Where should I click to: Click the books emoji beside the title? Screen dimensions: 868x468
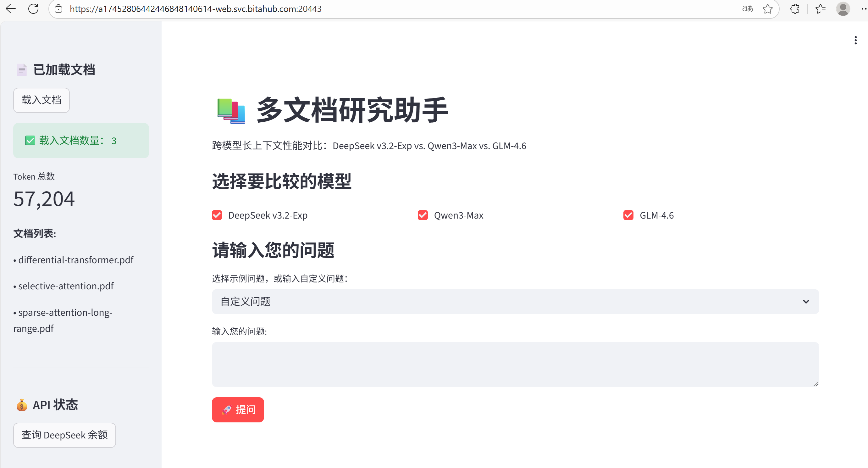point(231,111)
